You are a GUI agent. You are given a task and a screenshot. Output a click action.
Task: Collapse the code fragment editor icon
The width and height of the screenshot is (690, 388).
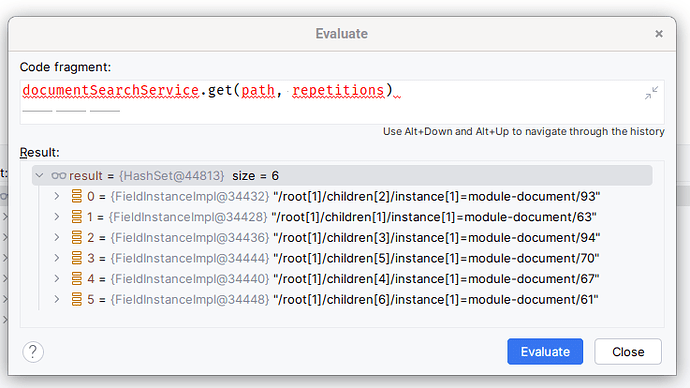click(x=651, y=93)
